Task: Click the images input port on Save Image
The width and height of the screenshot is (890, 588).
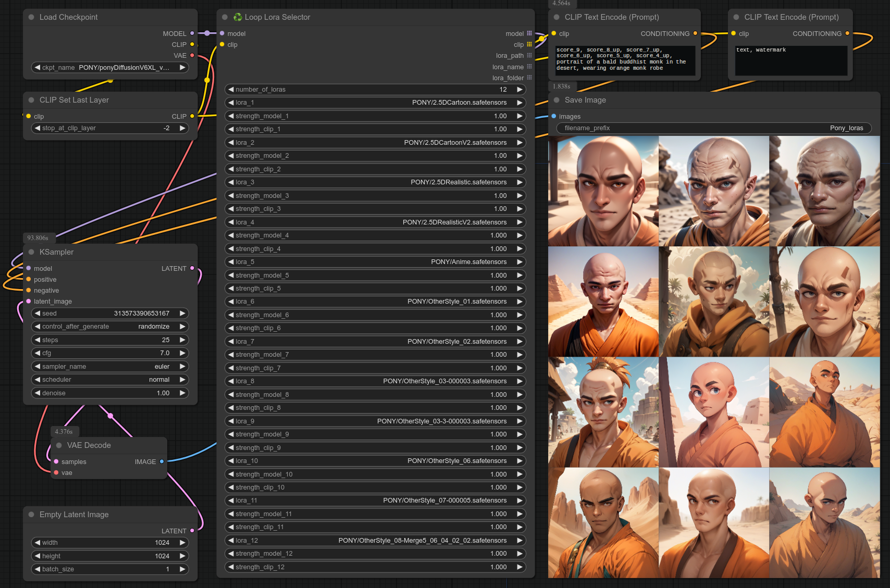Action: [x=554, y=117]
